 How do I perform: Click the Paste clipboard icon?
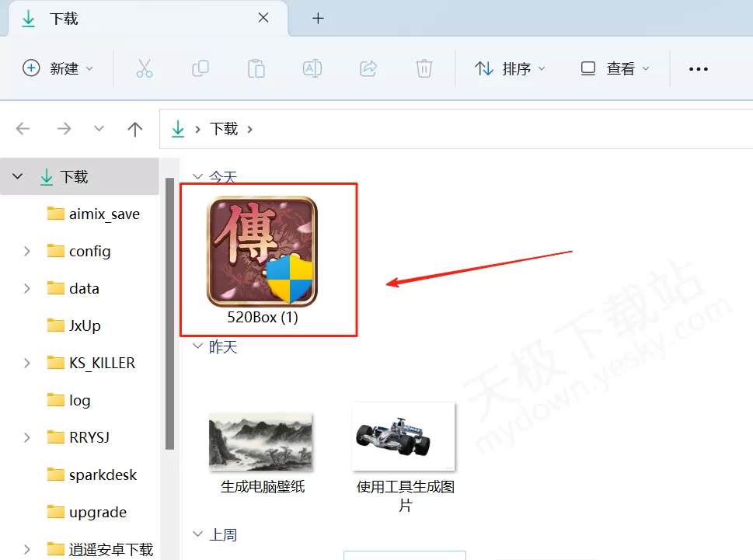click(x=256, y=68)
